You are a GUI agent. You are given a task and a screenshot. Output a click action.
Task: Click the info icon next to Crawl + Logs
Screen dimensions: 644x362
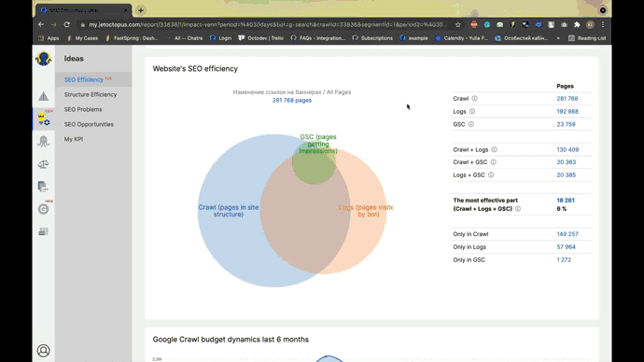pyautogui.click(x=494, y=150)
